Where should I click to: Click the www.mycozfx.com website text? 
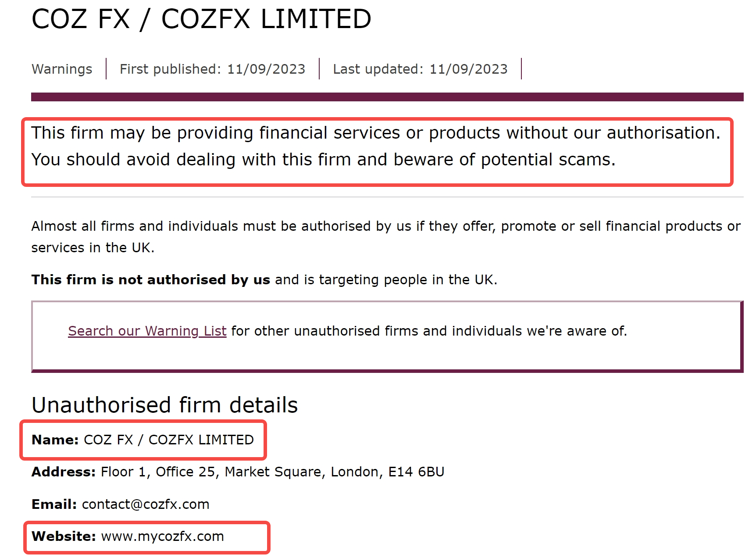[x=162, y=536]
